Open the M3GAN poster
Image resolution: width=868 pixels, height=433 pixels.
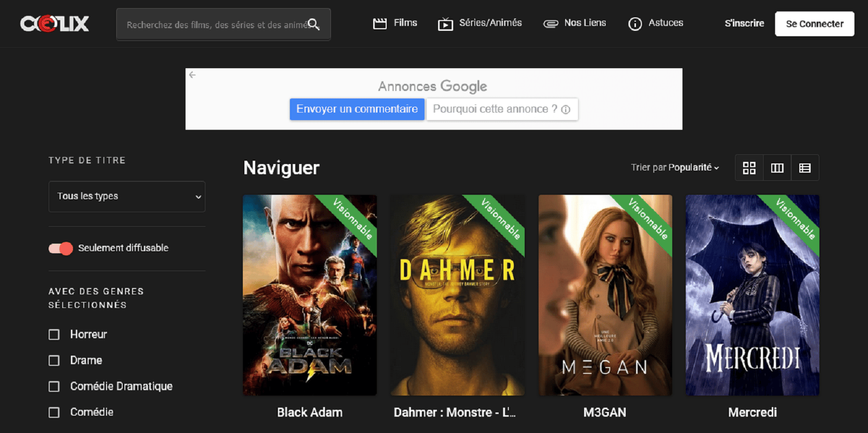coord(605,295)
